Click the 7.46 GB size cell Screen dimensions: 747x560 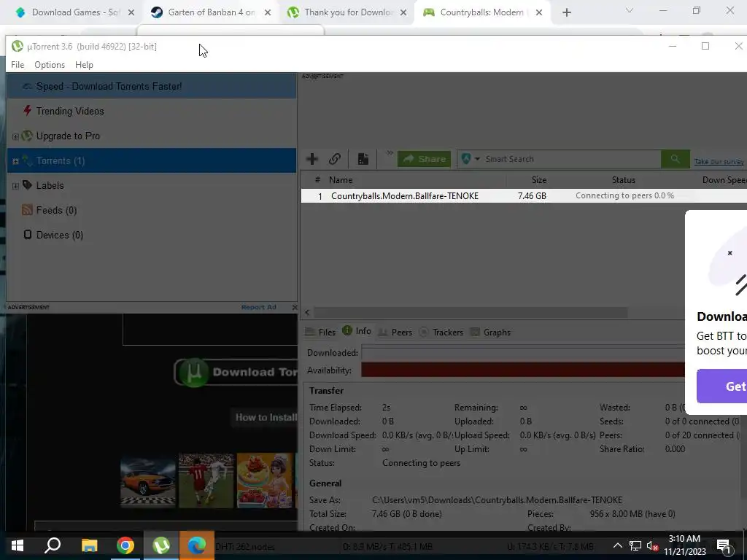coord(532,195)
